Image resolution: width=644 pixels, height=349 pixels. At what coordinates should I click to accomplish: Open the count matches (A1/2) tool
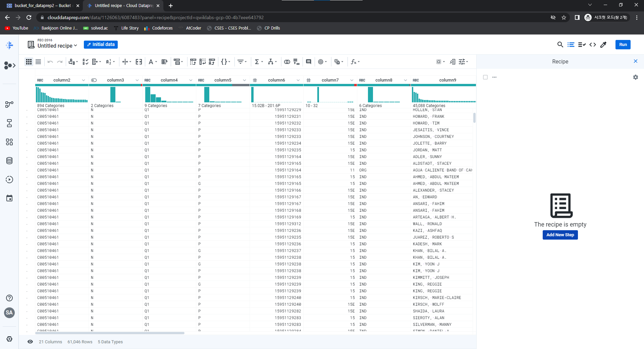(110, 62)
